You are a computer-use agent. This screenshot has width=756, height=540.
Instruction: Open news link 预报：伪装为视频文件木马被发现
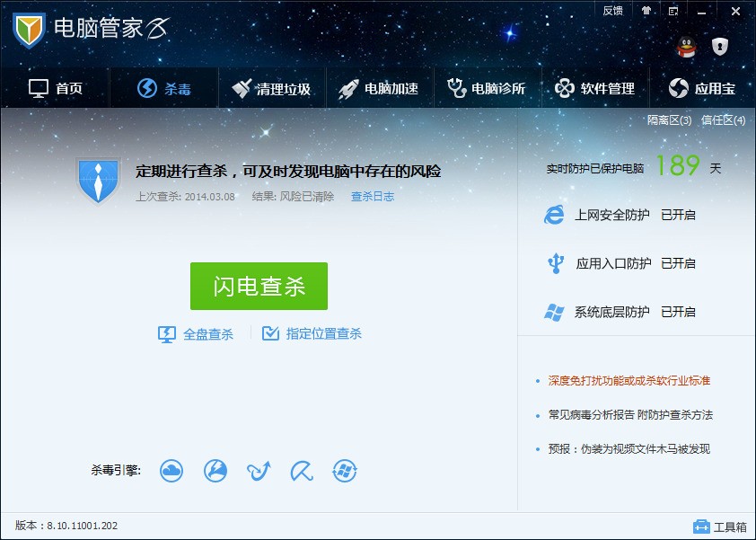click(629, 449)
